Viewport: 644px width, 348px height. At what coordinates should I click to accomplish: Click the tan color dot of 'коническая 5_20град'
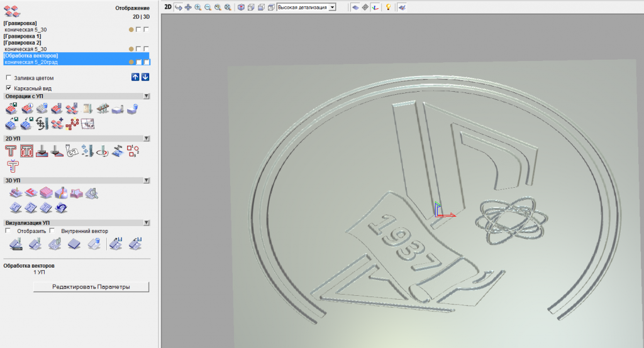[131, 62]
